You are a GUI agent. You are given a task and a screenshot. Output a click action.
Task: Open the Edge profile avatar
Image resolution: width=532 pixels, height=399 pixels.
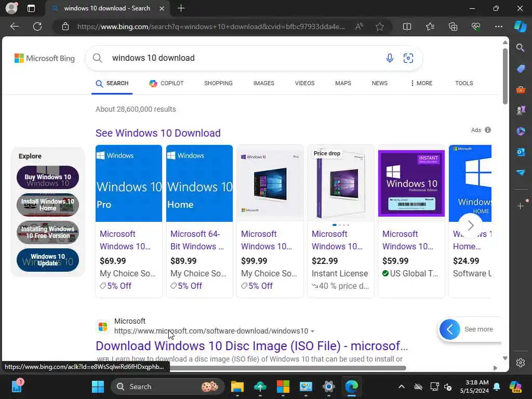click(x=11, y=8)
